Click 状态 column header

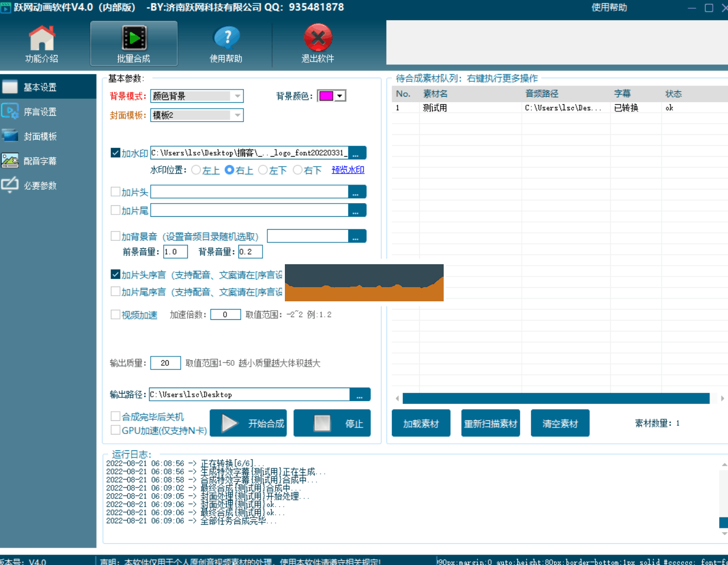[673, 94]
